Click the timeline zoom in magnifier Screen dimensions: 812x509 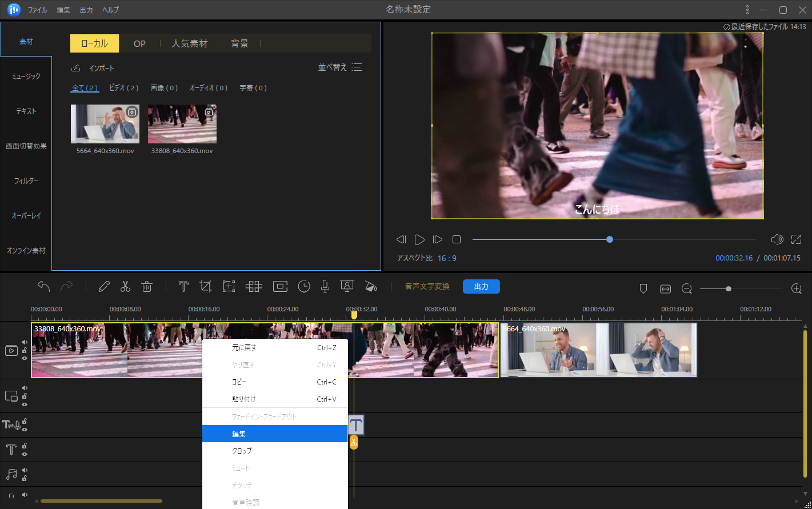point(797,289)
